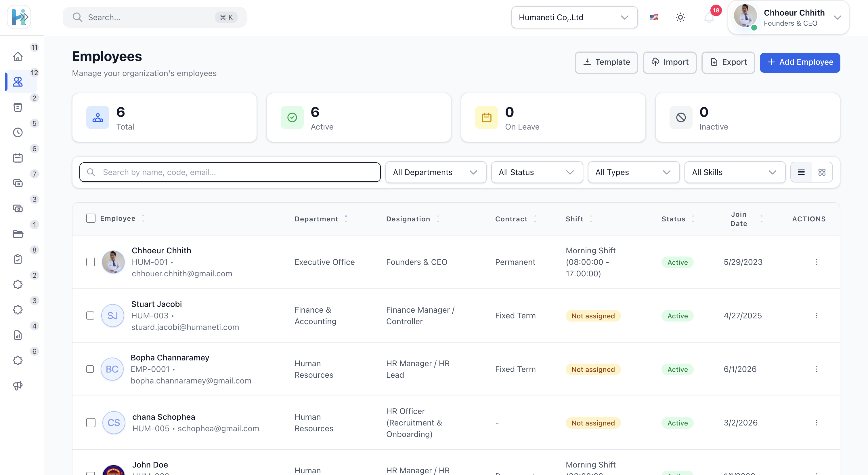This screenshot has height=475, width=868.
Task: Open the Home icon in the sidebar
Action: (x=18, y=56)
